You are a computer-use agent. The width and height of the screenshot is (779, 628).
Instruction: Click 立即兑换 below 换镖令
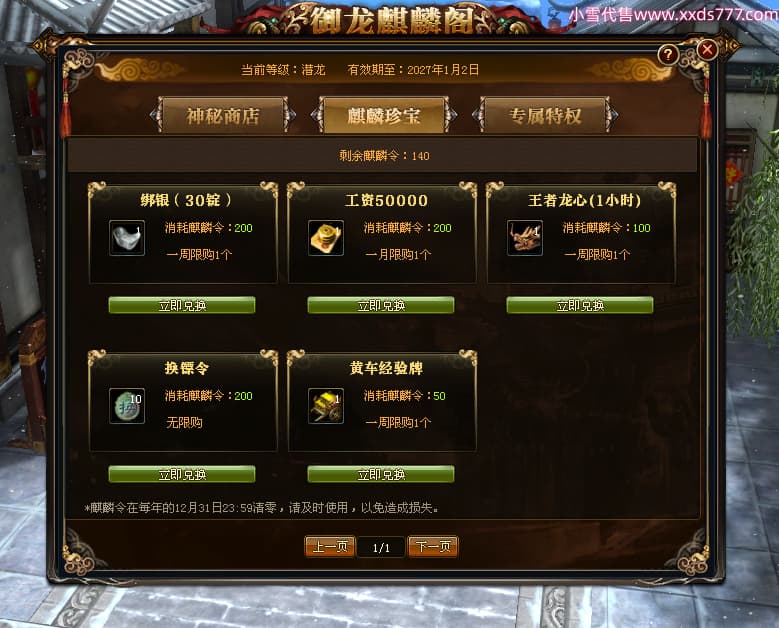pyautogui.click(x=182, y=474)
